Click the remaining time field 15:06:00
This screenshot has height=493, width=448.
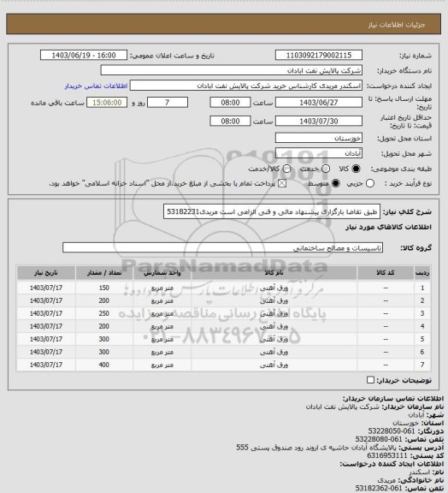click(x=107, y=103)
